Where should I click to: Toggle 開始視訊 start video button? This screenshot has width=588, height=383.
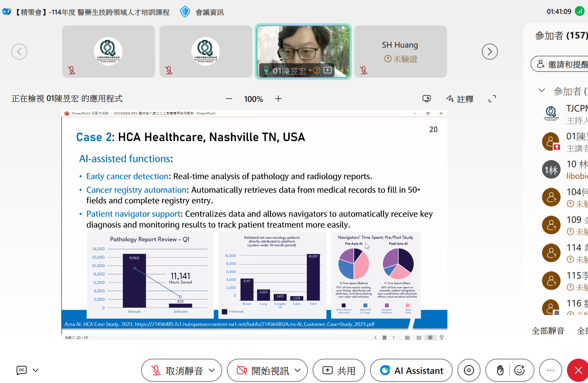click(263, 371)
